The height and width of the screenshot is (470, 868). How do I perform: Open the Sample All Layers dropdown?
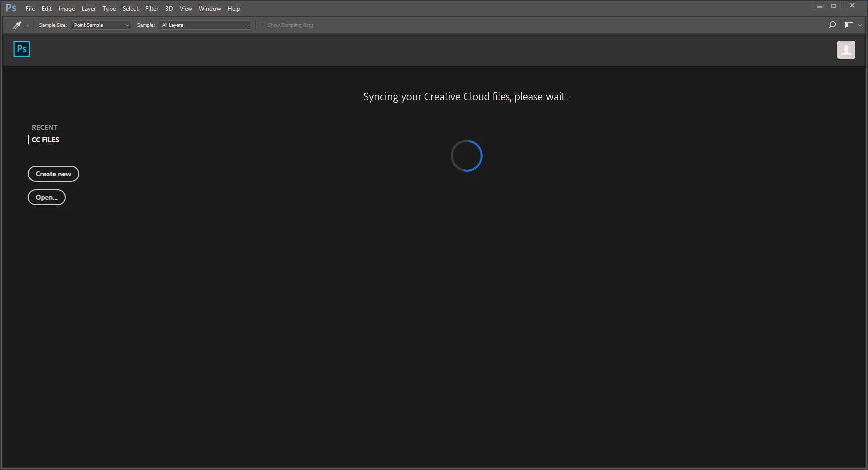click(x=204, y=25)
